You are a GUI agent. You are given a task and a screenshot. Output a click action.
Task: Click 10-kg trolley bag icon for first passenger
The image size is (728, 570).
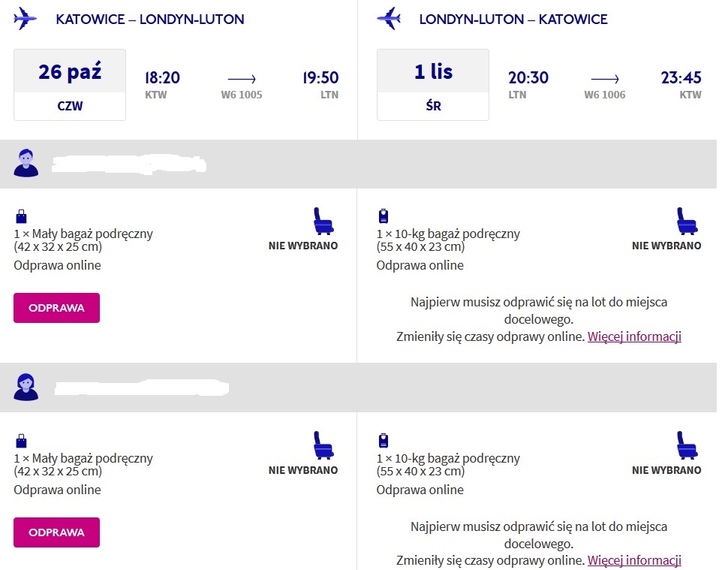click(384, 216)
